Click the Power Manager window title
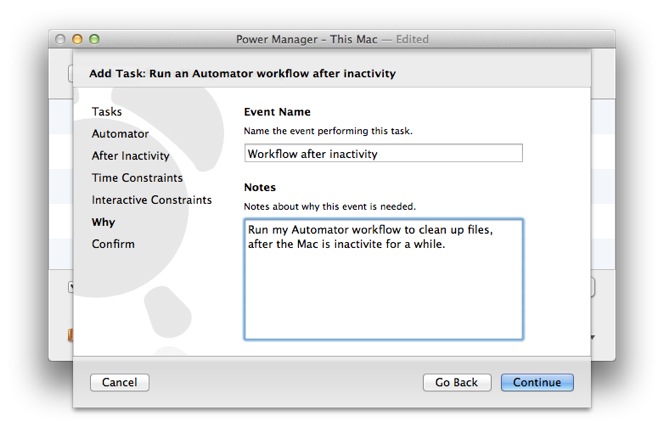 (332, 39)
